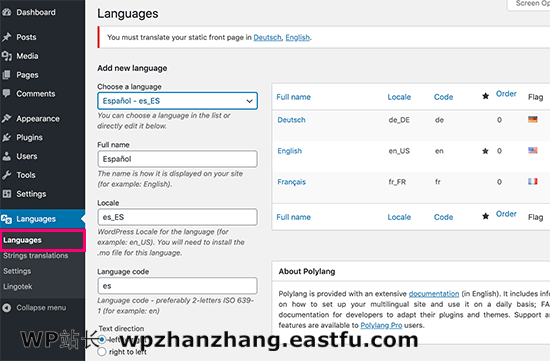Edit the Français language row
550x361 pixels.
[x=291, y=182]
